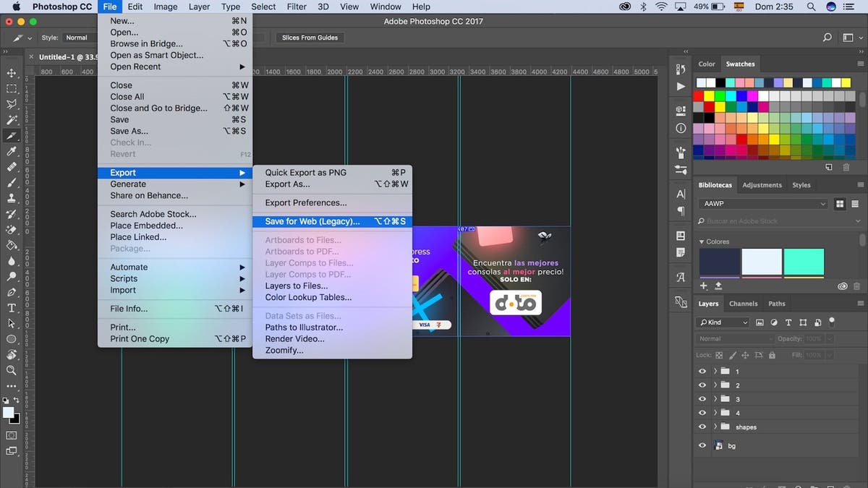868x488 pixels.
Task: Open the Paragraph panel icon
Action: pyautogui.click(x=680, y=211)
